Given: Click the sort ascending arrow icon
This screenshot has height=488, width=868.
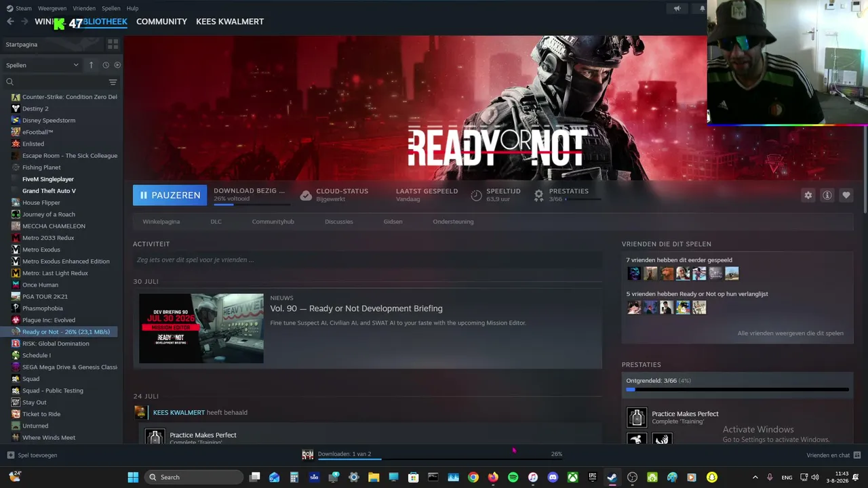Looking at the screenshot, I should [x=91, y=65].
